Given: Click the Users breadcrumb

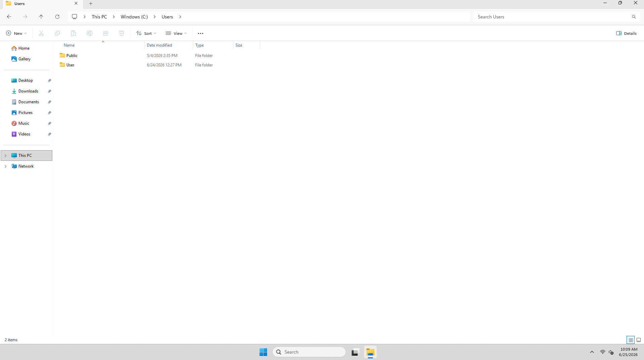Looking at the screenshot, I should click(167, 17).
